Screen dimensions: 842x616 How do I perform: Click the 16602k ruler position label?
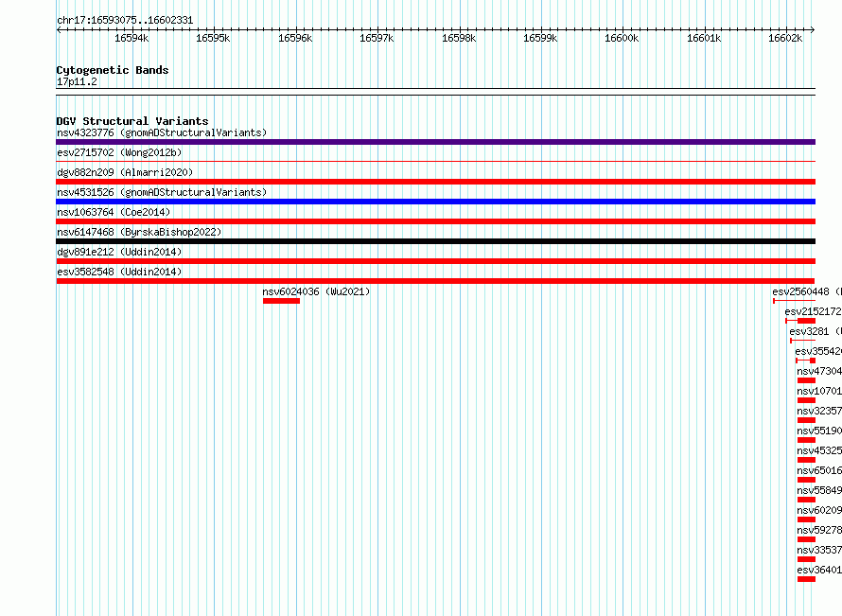pos(785,38)
